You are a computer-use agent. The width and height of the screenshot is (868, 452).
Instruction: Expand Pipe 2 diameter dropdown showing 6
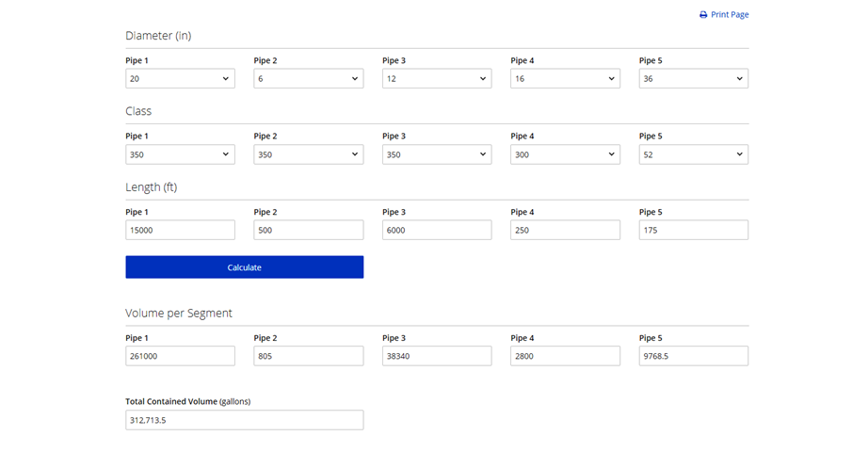point(308,79)
